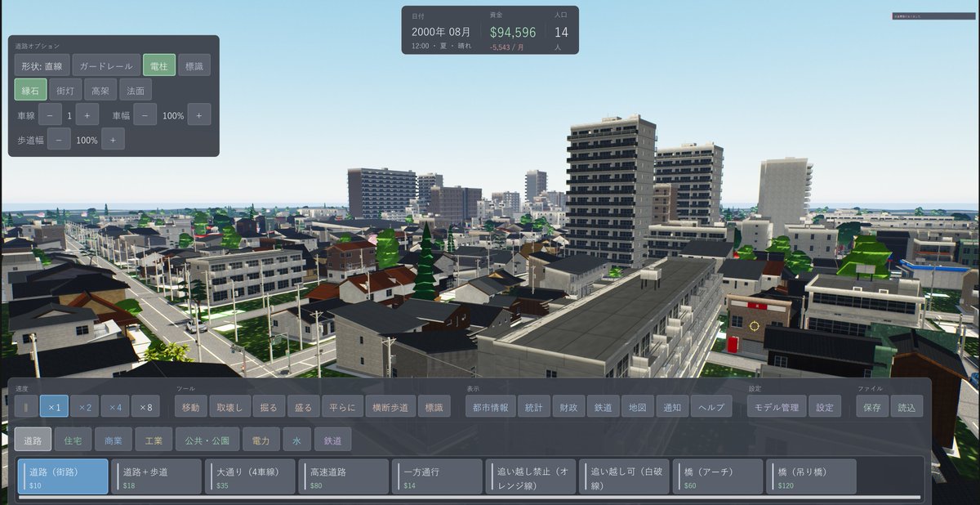980x505 pixels.
Task: Choose 一方通行 $14 item
Action: click(437, 476)
